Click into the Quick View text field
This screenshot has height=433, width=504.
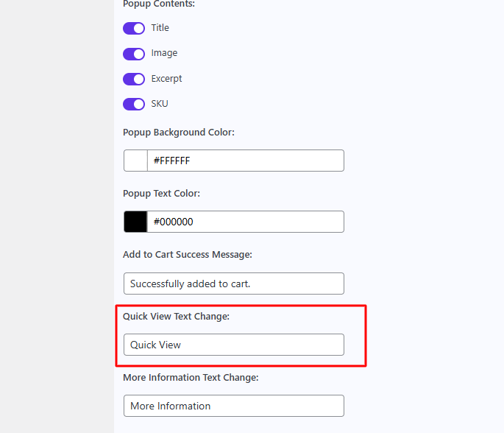[x=234, y=345]
